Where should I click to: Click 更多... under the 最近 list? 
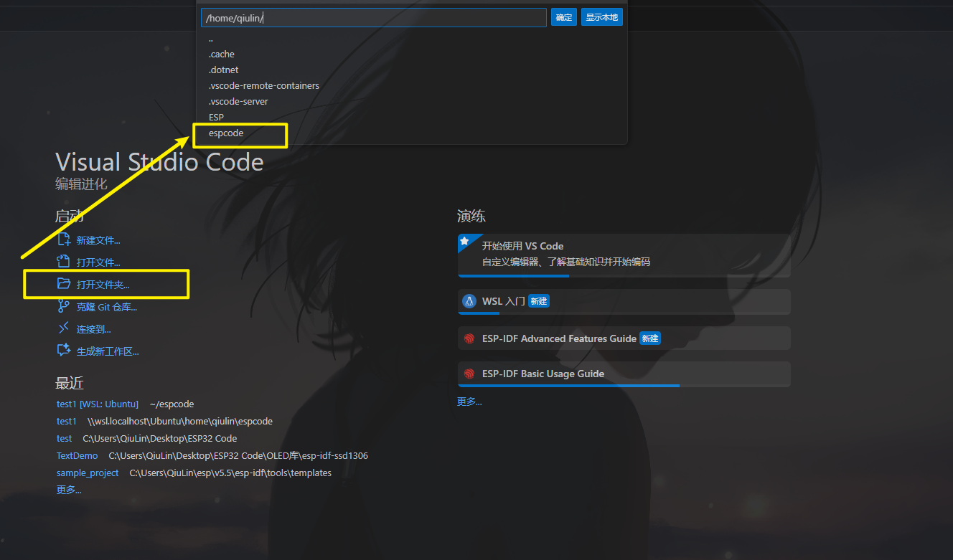(69, 490)
